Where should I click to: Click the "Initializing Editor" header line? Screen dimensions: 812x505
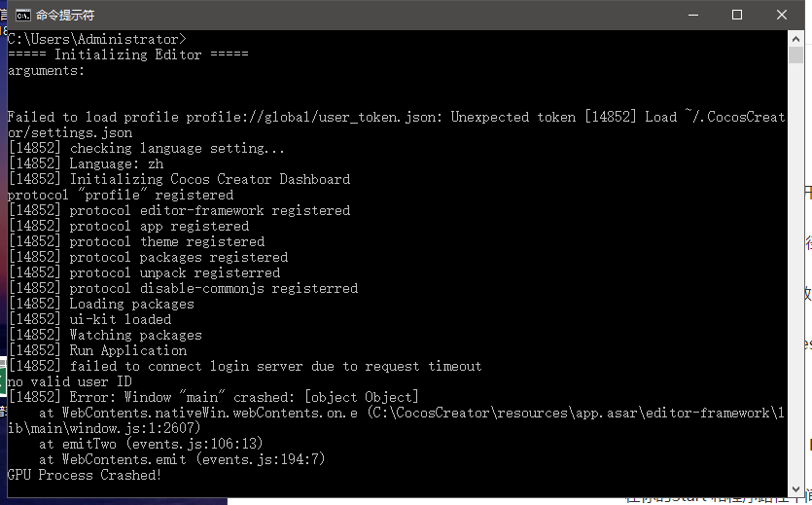pyautogui.click(x=127, y=54)
